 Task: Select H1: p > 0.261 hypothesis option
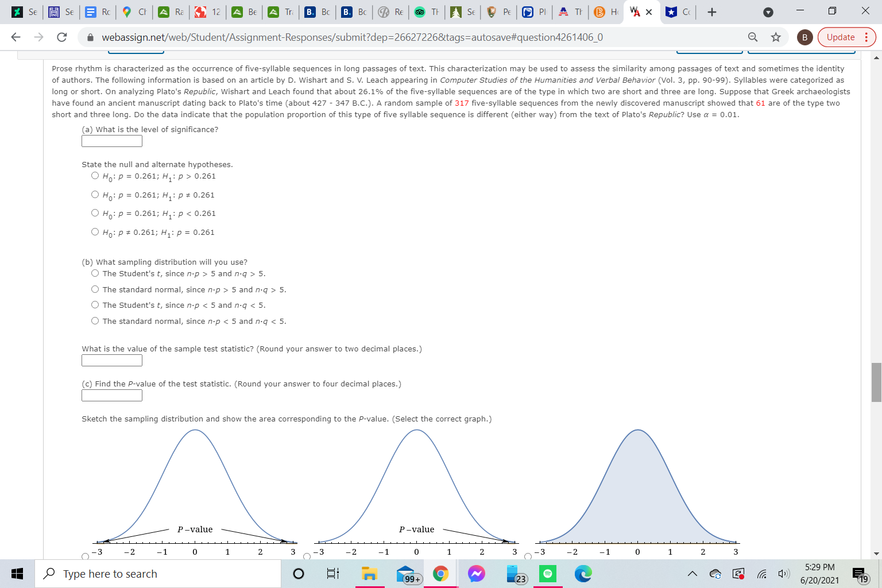click(95, 176)
